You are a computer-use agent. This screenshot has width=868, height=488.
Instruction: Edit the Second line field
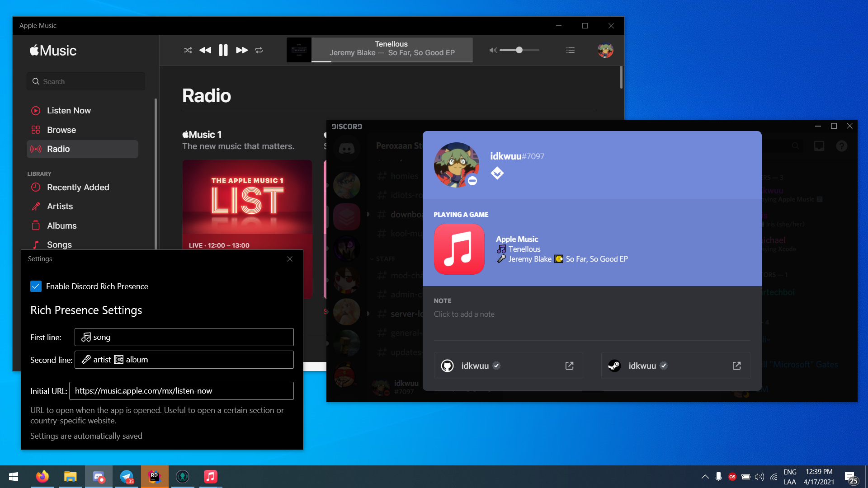184,360
